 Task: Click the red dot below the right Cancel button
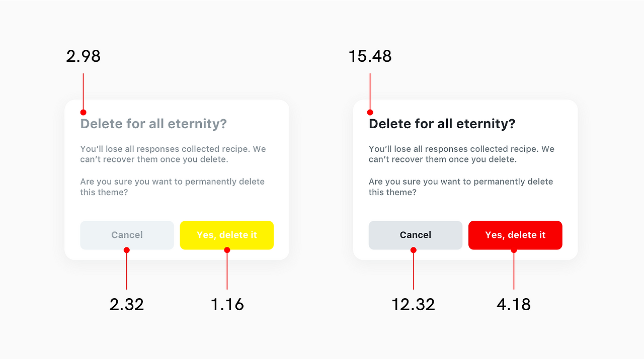(x=414, y=249)
